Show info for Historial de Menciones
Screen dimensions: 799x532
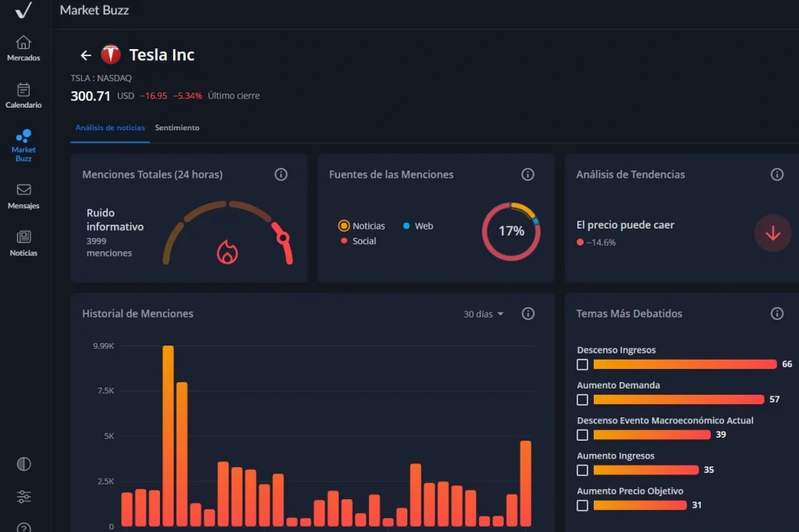point(528,314)
